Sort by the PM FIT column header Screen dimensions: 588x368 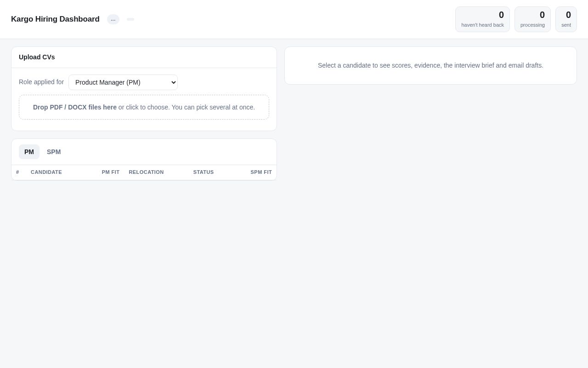[111, 172]
